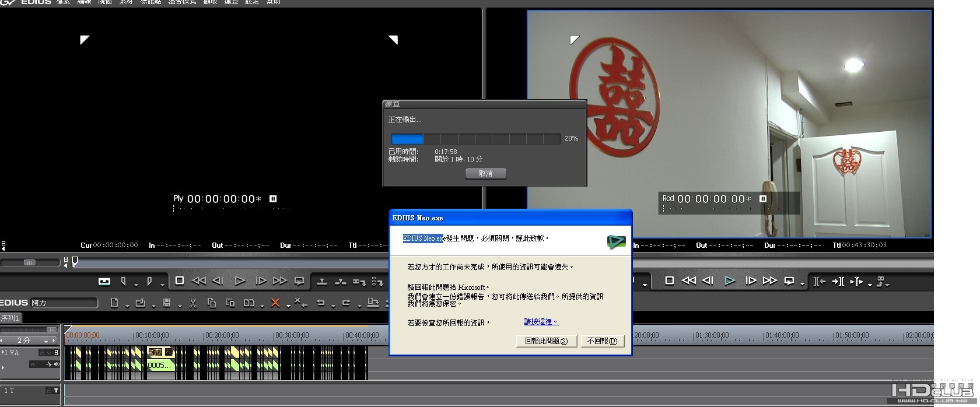Open the Set Out point dropdown arrow
Screen dimensions: 980x407
click(x=162, y=285)
